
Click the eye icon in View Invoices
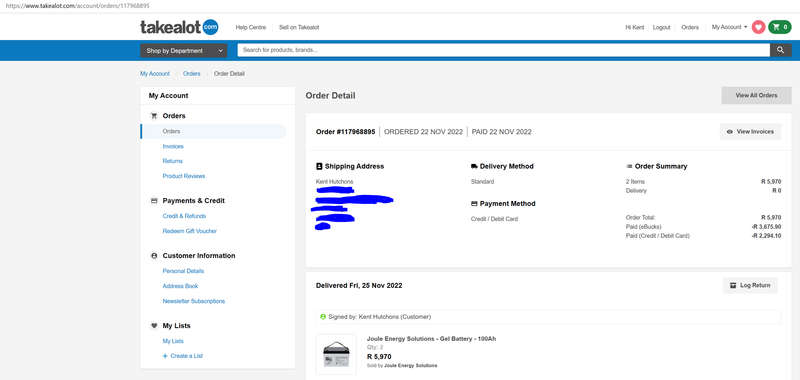(730, 132)
